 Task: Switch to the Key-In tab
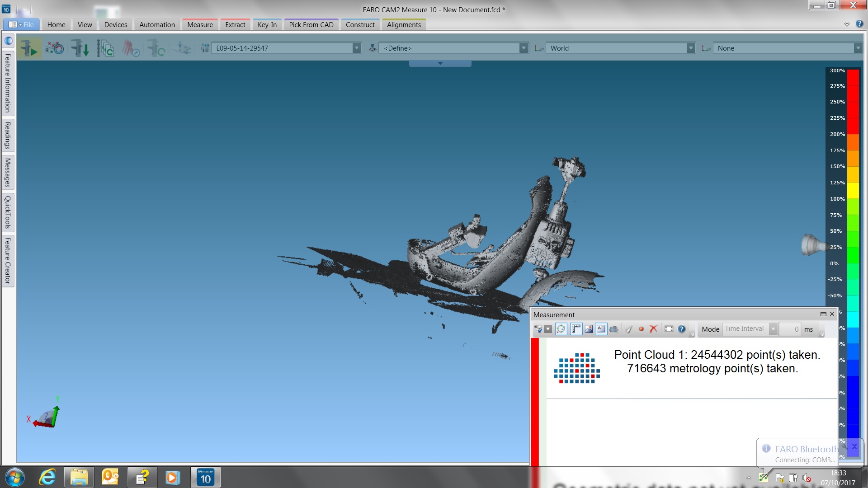(267, 24)
